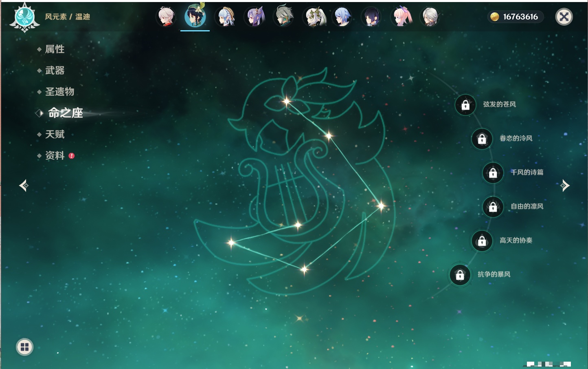The image size is (588, 369).
Task: Select the white-haired red-streak character portrait
Action: point(166,17)
